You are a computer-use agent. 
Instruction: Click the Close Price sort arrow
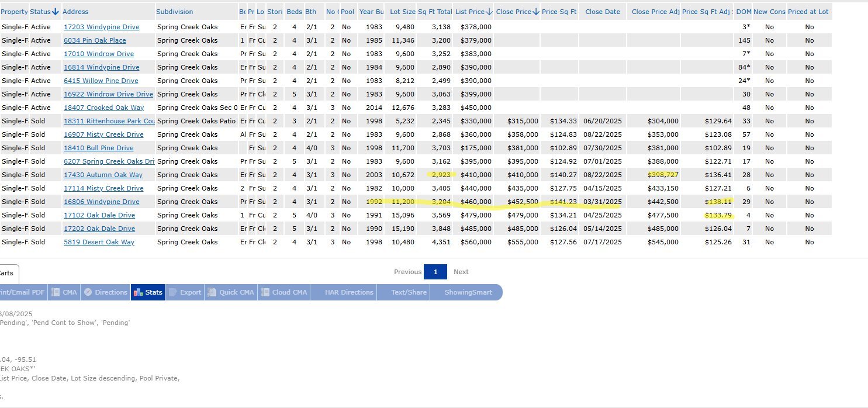pyautogui.click(x=535, y=12)
